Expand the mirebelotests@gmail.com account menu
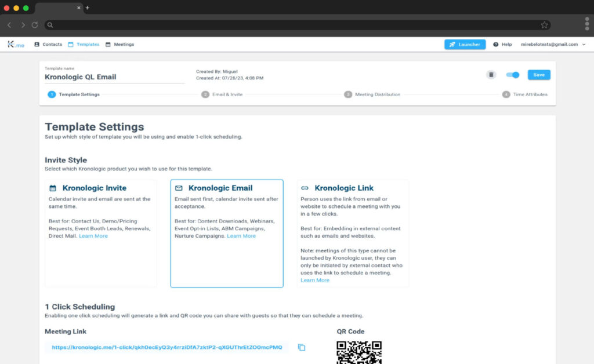The image size is (594, 364). (x=553, y=44)
